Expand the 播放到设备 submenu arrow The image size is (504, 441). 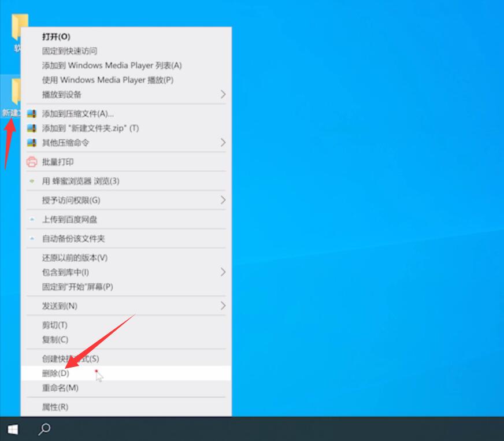click(223, 94)
